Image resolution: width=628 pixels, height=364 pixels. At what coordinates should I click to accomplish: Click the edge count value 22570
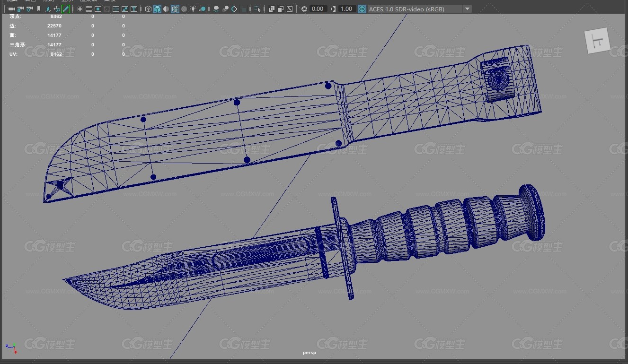(54, 26)
